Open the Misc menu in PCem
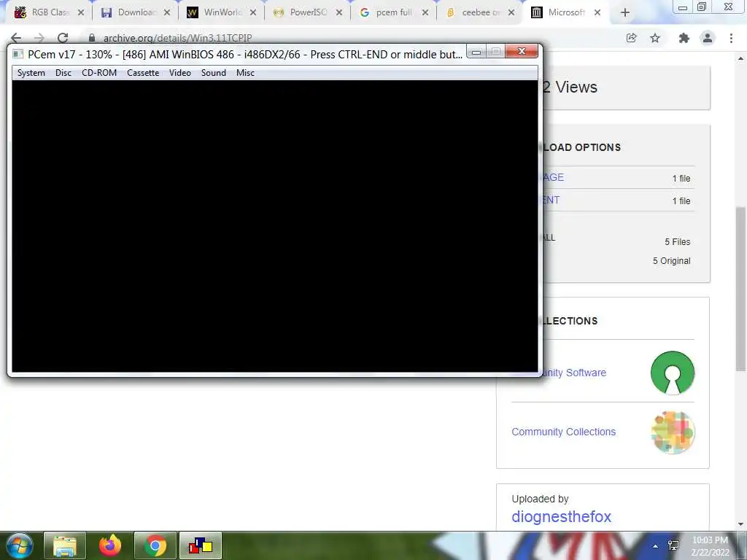The width and height of the screenshot is (747, 560). click(x=245, y=73)
